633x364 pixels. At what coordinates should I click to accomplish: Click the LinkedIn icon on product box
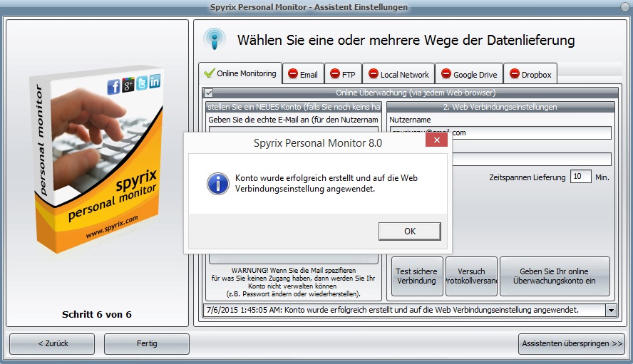pos(155,81)
